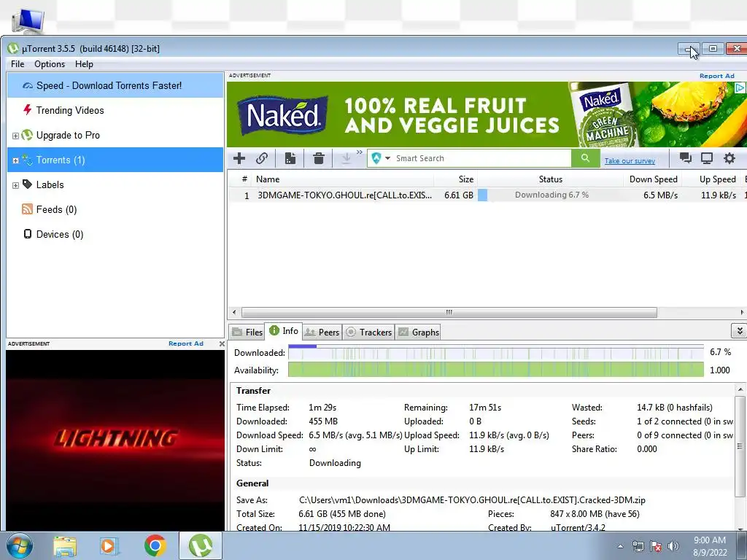Screen dimensions: 747x560
Task: Click Report Ad above the Lightning ad
Action: tap(185, 343)
